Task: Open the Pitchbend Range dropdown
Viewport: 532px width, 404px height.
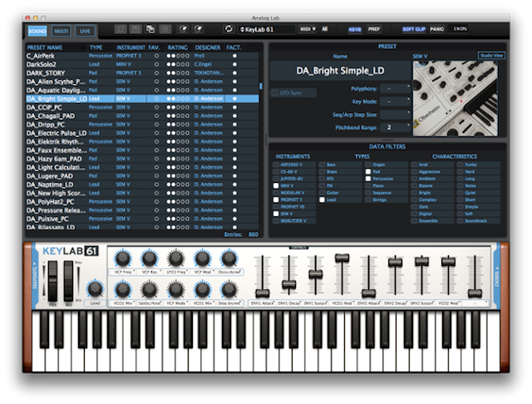Action: pos(396,127)
